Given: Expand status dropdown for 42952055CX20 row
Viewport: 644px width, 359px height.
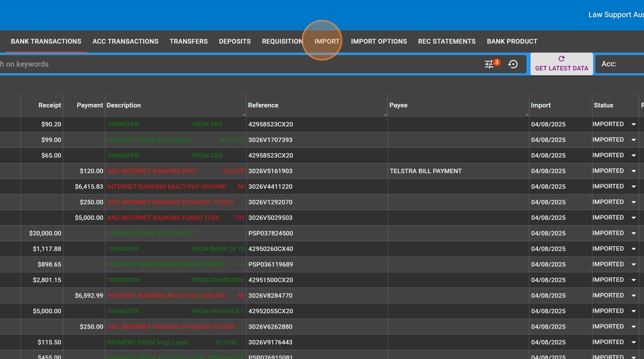Looking at the screenshot, I should pos(634,311).
